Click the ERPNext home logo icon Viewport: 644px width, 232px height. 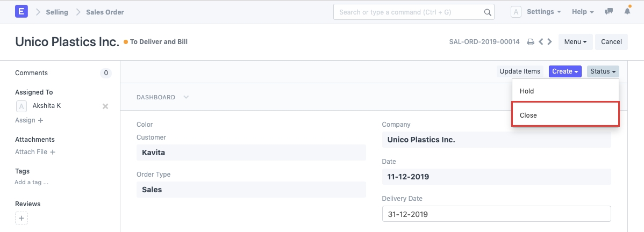point(22,11)
